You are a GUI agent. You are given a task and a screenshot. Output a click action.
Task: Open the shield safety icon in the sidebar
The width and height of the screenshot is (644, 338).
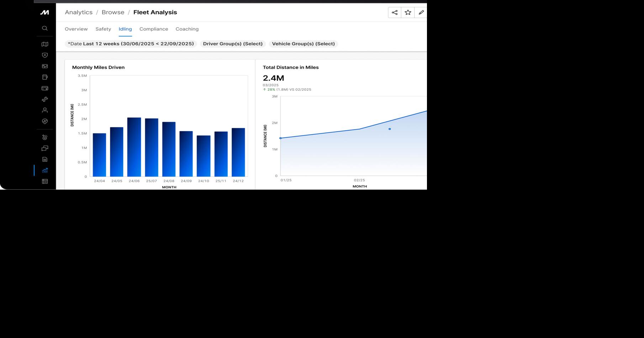(x=44, y=55)
